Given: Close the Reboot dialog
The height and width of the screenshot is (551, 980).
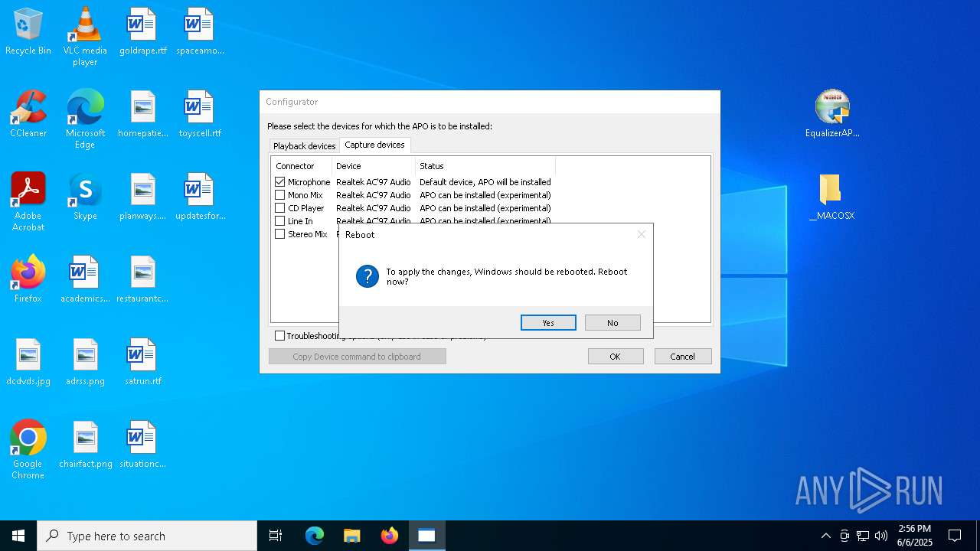Looking at the screenshot, I should 642,235.
